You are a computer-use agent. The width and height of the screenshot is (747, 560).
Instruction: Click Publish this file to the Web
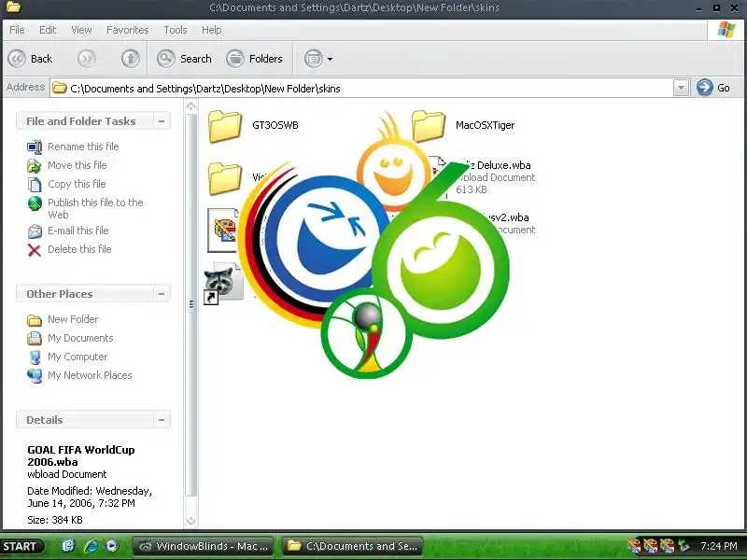coord(95,208)
